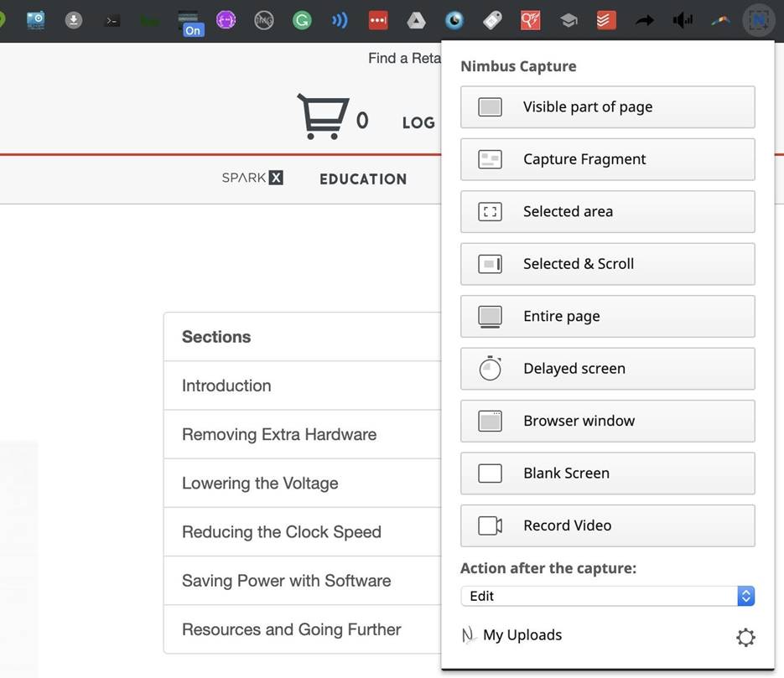This screenshot has height=678, width=784.
Task: Start Record Video capture
Action: click(x=608, y=525)
